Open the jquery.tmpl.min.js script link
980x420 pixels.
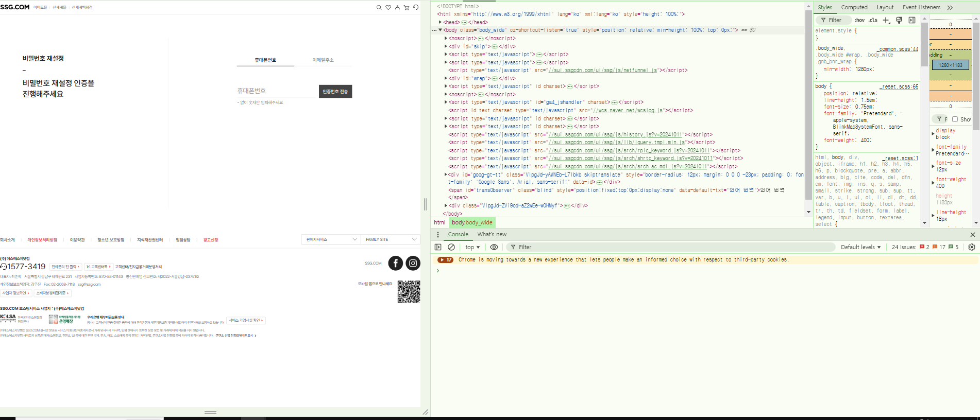click(616, 143)
